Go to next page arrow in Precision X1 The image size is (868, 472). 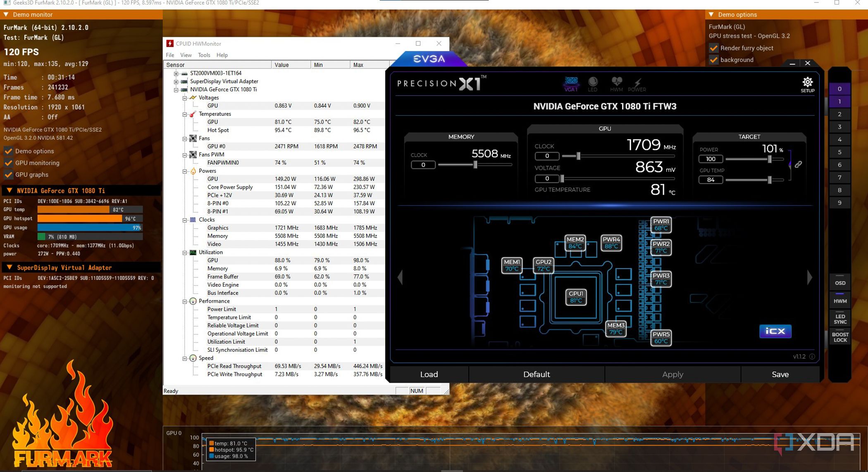(809, 277)
